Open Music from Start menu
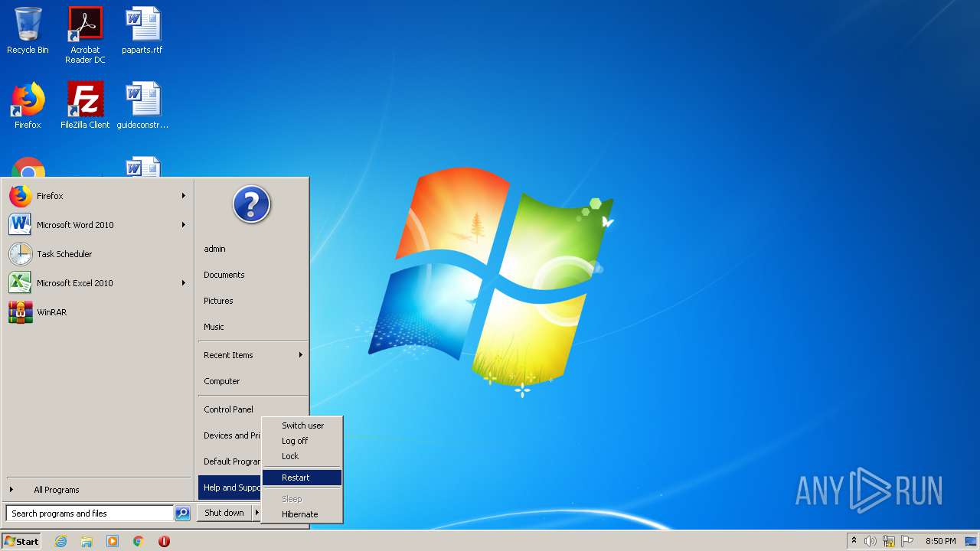Screen dimensions: 980x551 tap(253, 327)
